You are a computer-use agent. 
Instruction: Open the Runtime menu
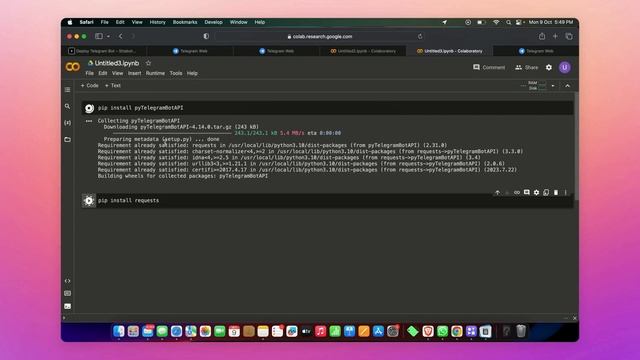point(155,73)
